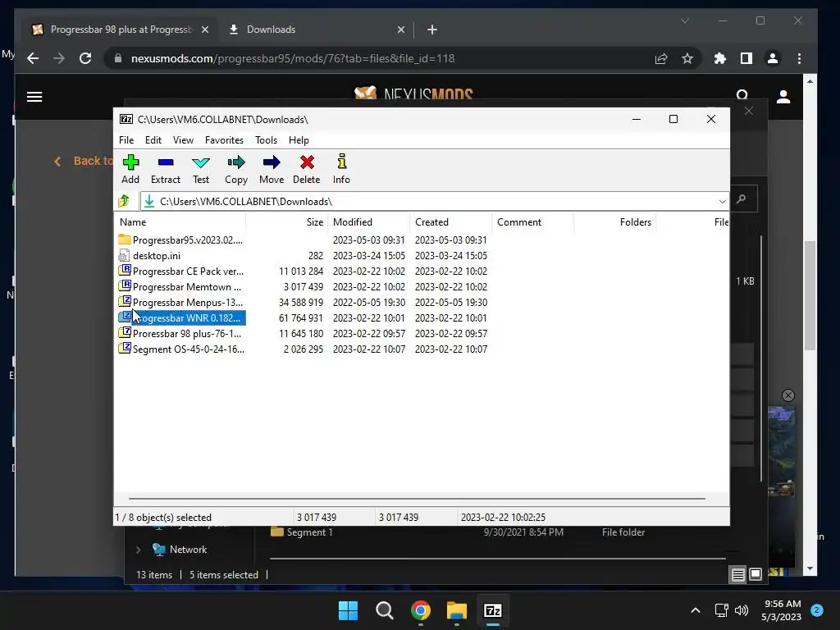Select the Progressbar95.v2023.02 folder
This screenshot has height=630, width=840.
(x=181, y=240)
